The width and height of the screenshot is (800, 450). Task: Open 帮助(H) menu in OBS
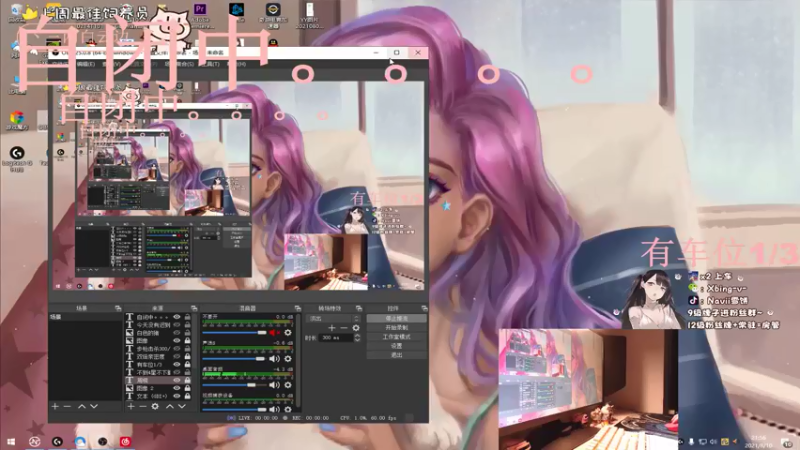tap(236, 64)
